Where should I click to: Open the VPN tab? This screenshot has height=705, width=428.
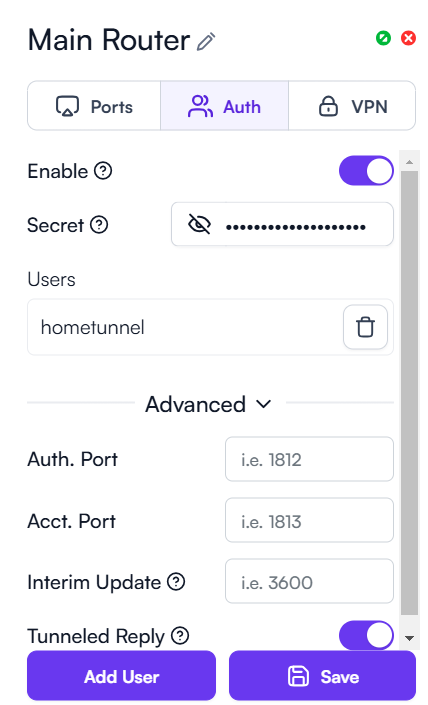(x=352, y=106)
